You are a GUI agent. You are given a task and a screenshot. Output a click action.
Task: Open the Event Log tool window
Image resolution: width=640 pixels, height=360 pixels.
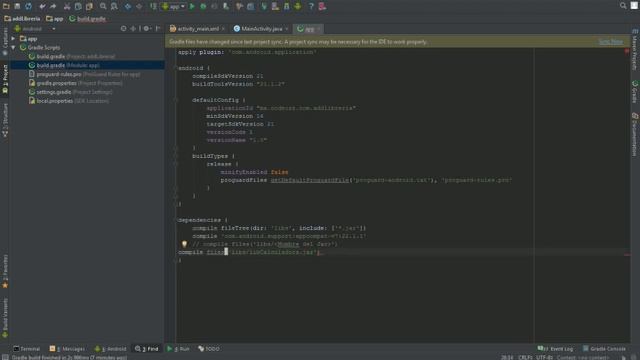(x=556, y=349)
